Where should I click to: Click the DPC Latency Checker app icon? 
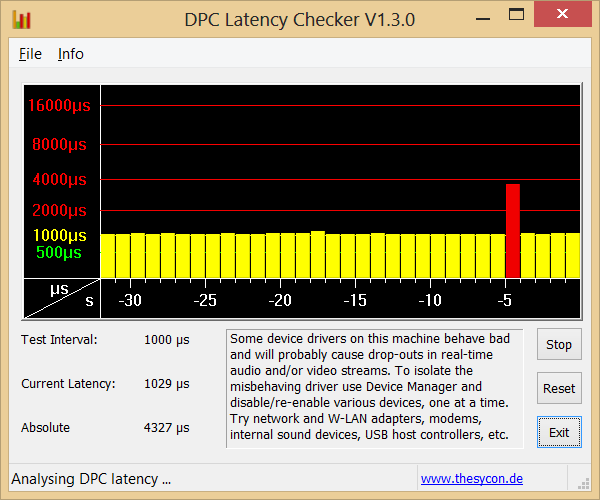[21, 20]
